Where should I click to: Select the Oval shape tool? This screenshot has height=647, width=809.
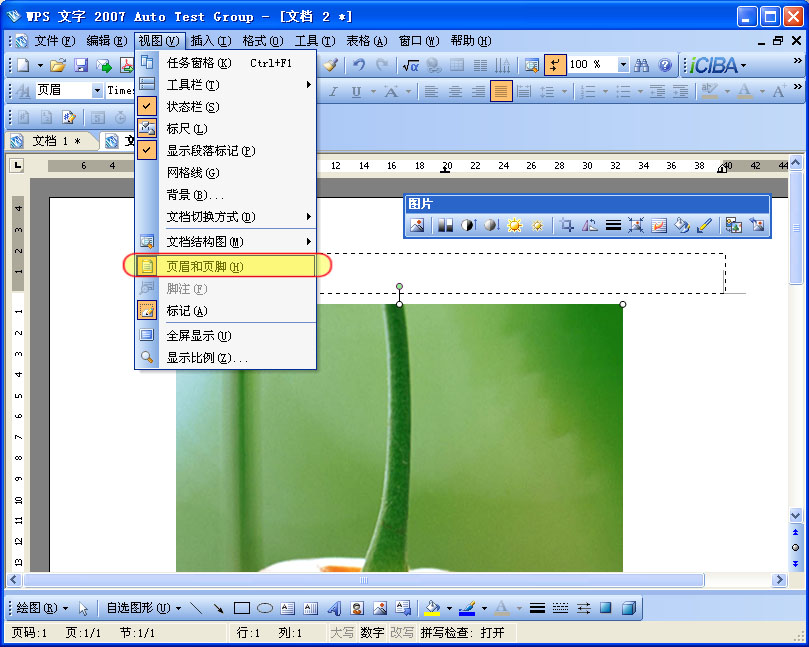tap(265, 607)
